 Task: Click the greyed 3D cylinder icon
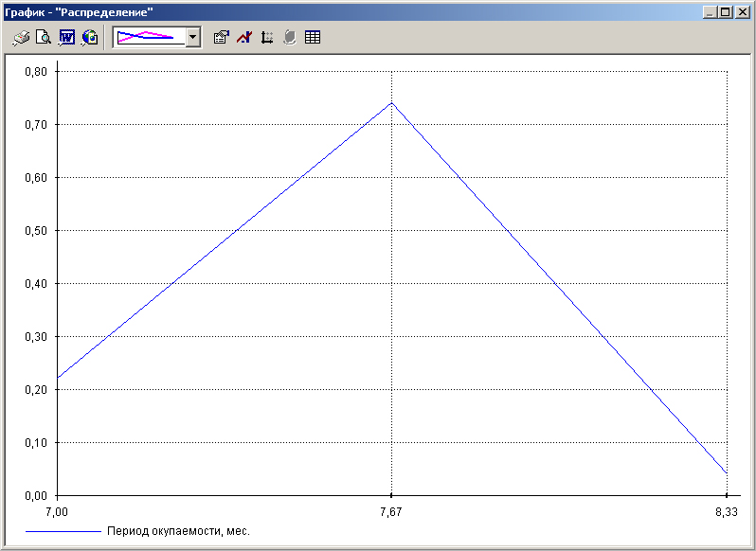pyautogui.click(x=290, y=38)
